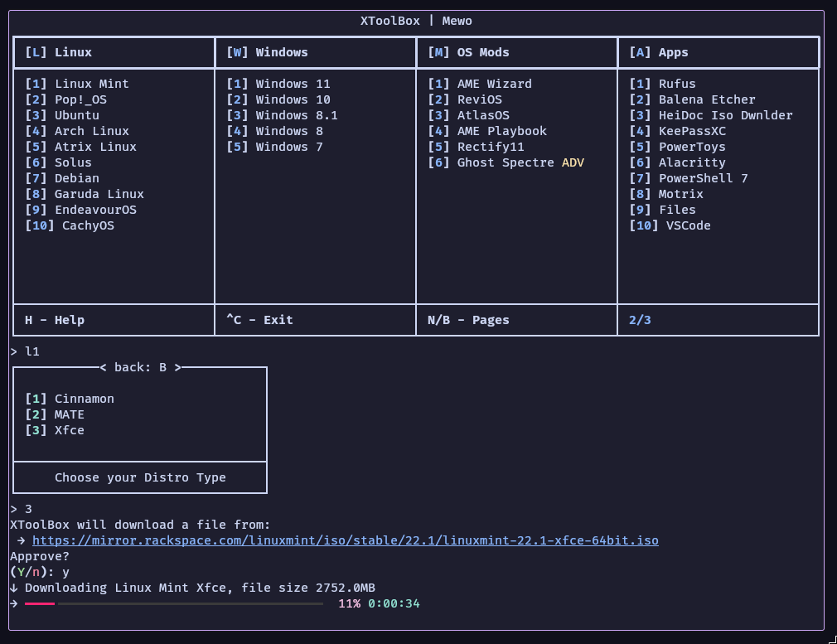Click the Motrix entry

click(665, 195)
